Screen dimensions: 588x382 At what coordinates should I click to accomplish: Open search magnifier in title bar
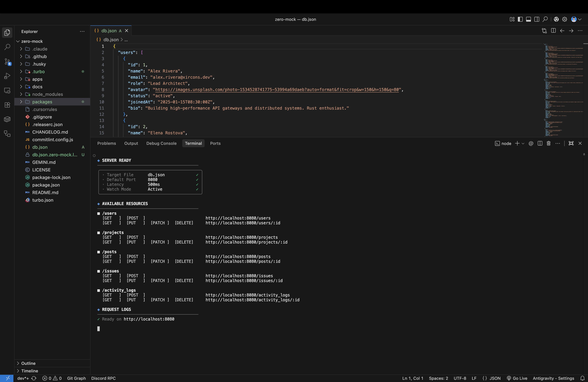coord(545,19)
